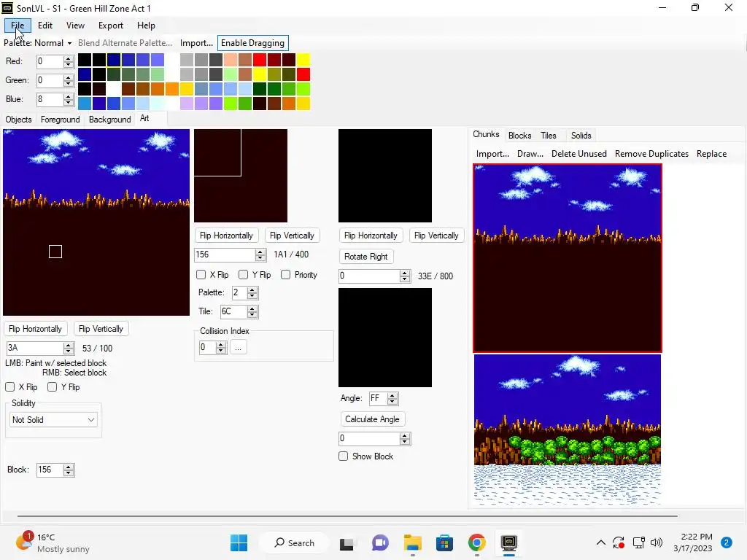Viewport: 747px width, 560px height.
Task: Open the notification count badge
Action: click(727, 542)
